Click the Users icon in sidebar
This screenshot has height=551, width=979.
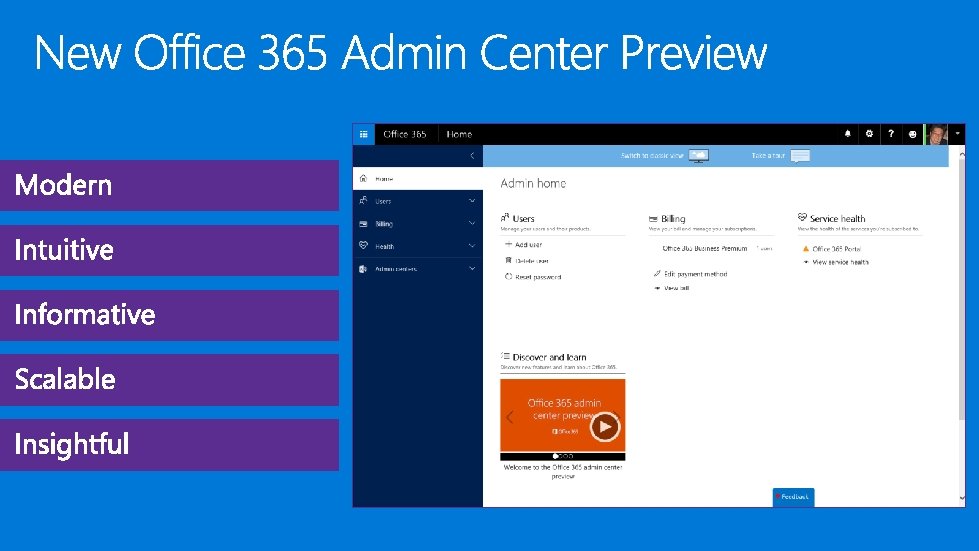coord(363,201)
